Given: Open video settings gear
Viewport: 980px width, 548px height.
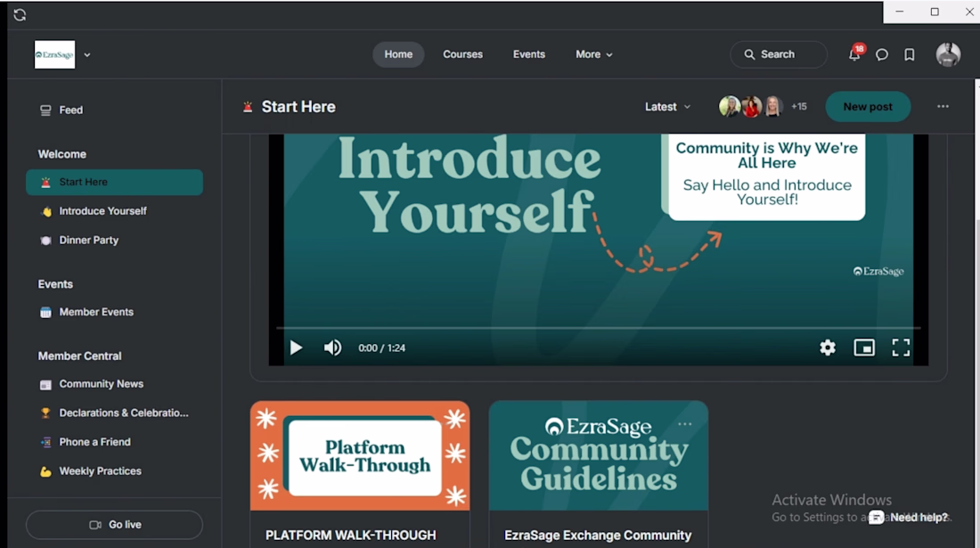Looking at the screenshot, I should (x=828, y=348).
